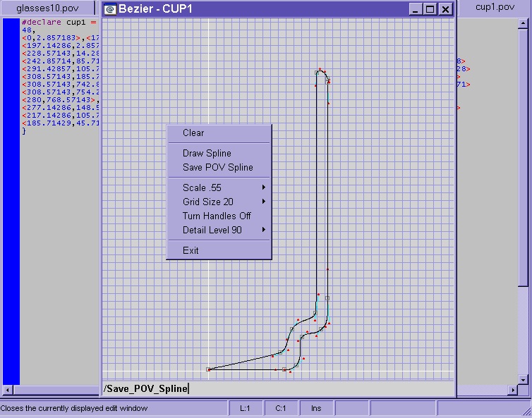This screenshot has width=532, height=418.
Task: Click the right arrow of the bottom-right scrollbar
Action: click(512, 390)
